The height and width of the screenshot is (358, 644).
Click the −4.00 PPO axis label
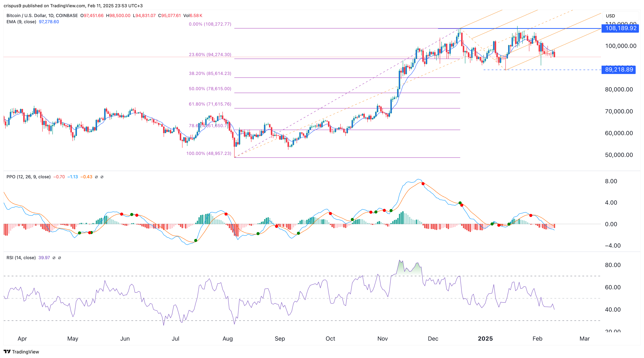coord(613,246)
